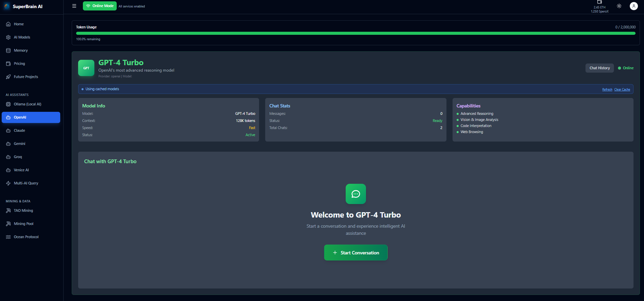Click the Groq bot icon

tap(8, 157)
